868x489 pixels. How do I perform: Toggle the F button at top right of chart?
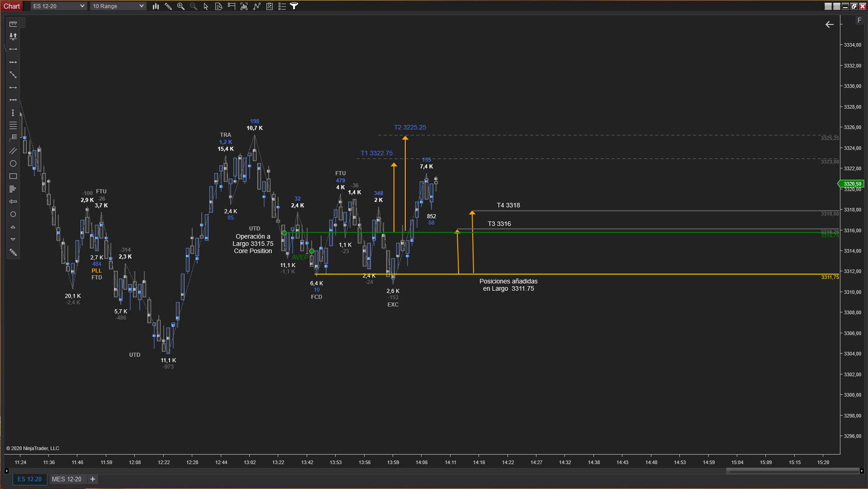tap(859, 20)
